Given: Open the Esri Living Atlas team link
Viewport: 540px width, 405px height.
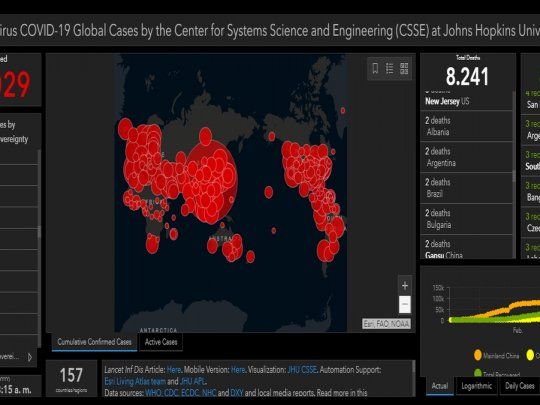Looking at the screenshot, I should [135, 382].
